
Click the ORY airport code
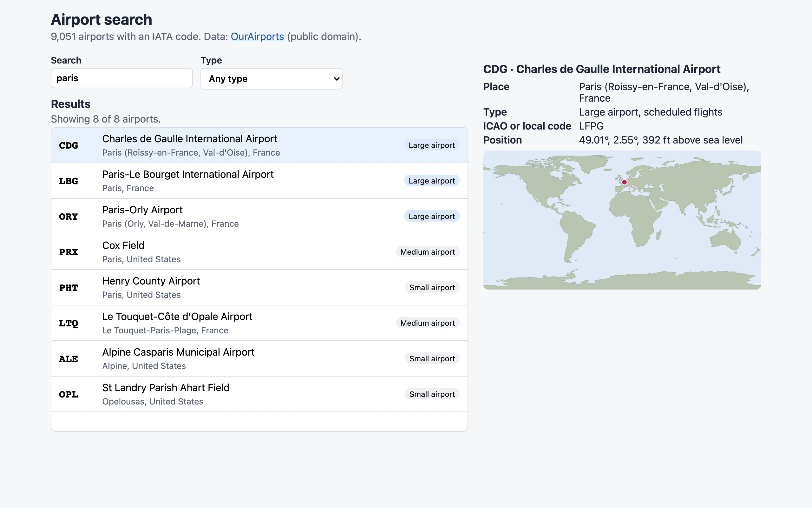(x=69, y=217)
